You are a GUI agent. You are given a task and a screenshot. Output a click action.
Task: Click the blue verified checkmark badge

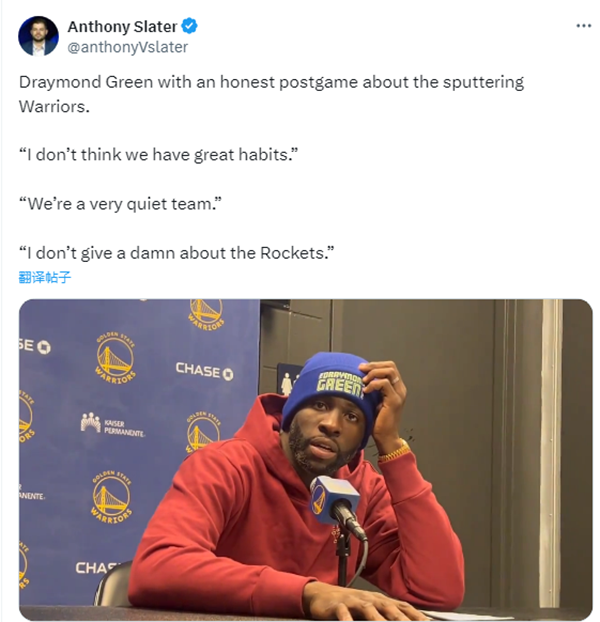[189, 26]
